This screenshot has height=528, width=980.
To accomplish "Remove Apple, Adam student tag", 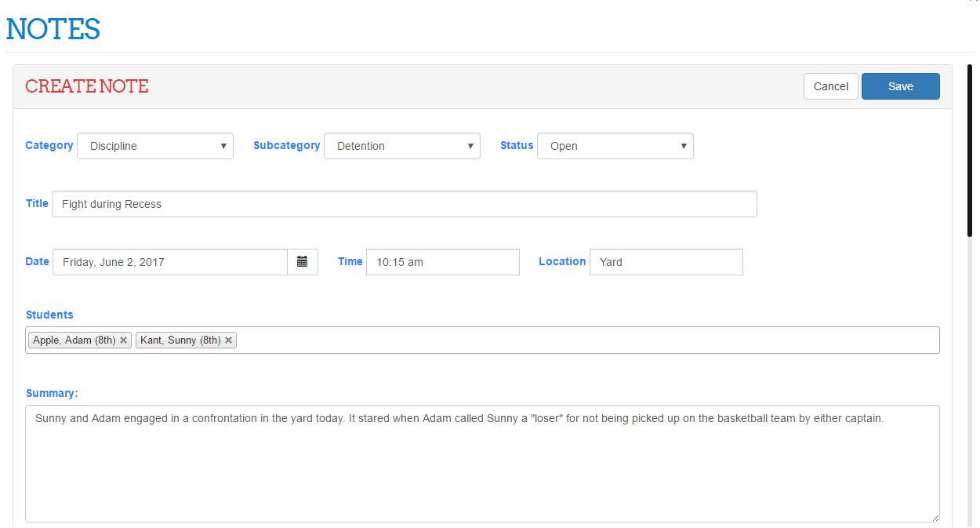I will pos(123,340).
